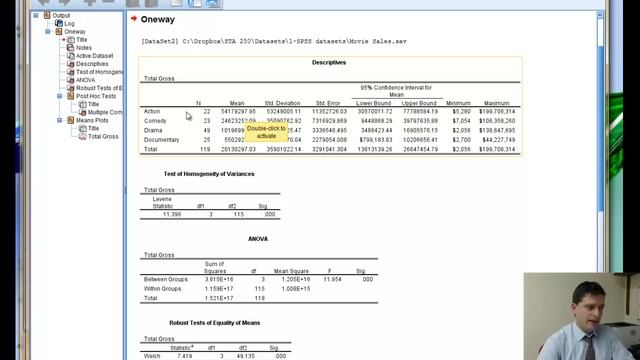Click the Between Groups row label
The image size is (640, 360).
tap(166, 279)
